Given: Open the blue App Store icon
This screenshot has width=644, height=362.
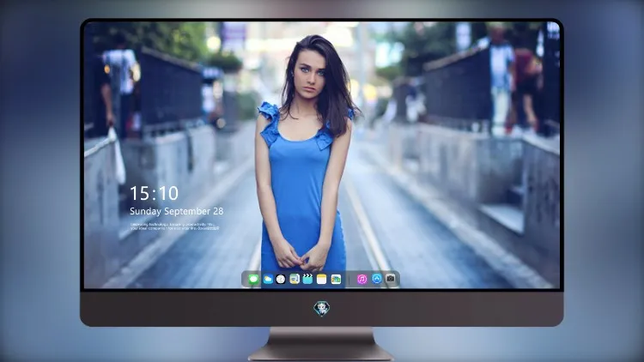Looking at the screenshot, I should [x=377, y=279].
